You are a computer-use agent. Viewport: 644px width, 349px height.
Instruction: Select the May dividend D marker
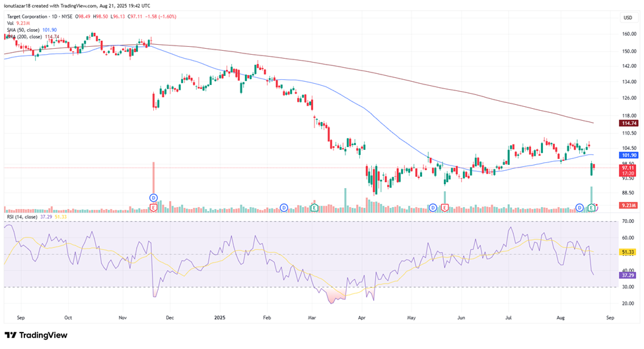(x=433, y=207)
